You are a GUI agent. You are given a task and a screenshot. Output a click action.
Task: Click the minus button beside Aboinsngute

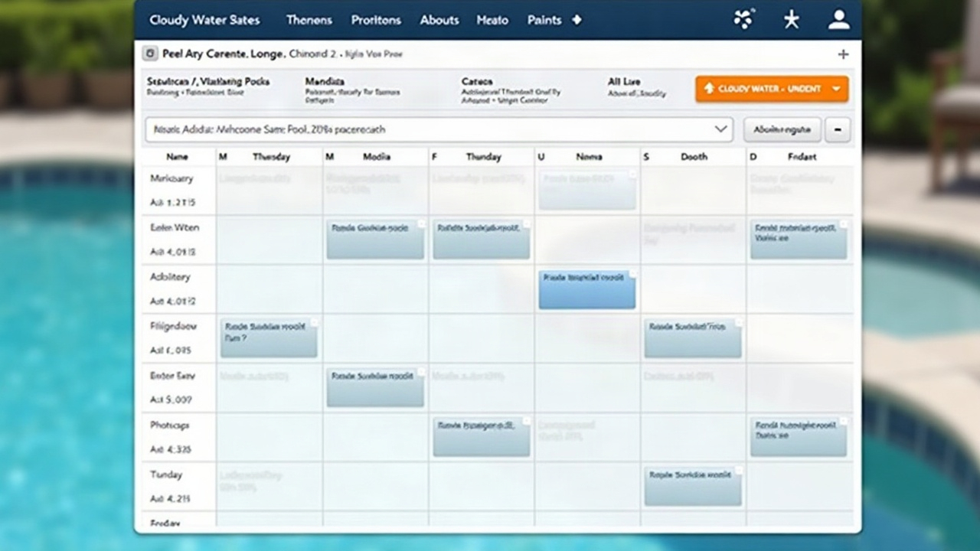[838, 129]
